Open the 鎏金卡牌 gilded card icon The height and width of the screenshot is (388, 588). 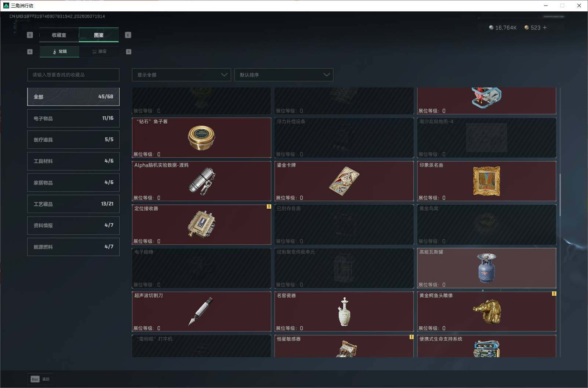coord(344,181)
